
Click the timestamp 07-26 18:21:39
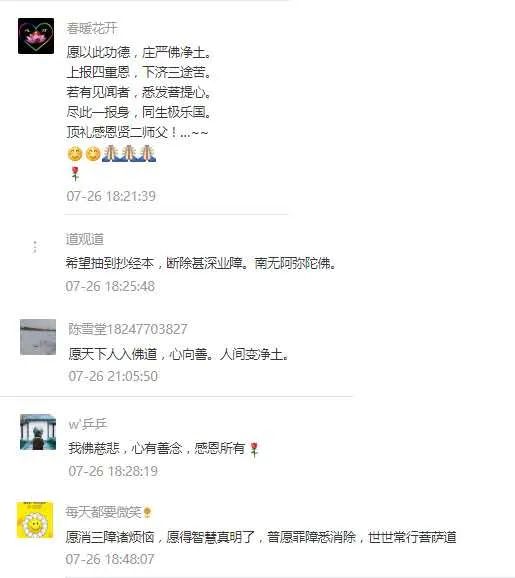111,196
